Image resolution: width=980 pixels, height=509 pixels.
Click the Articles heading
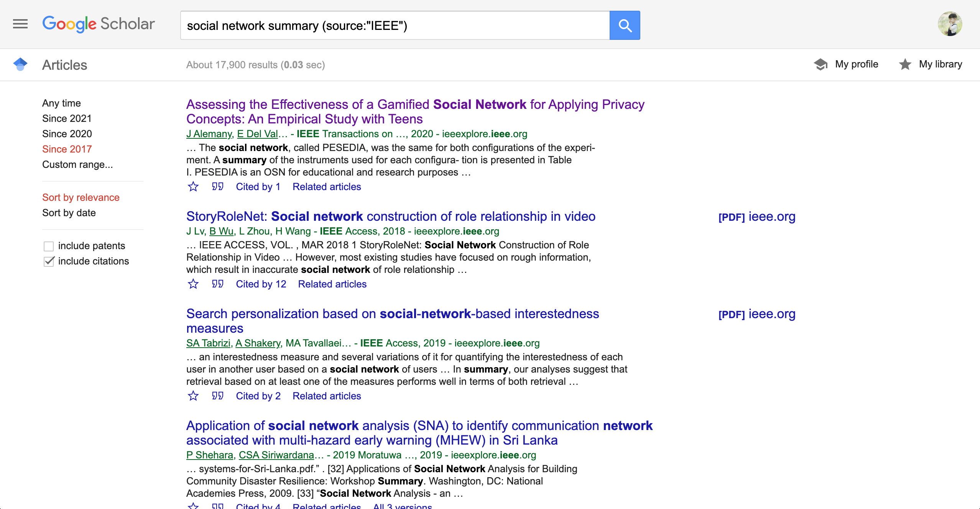(x=64, y=65)
